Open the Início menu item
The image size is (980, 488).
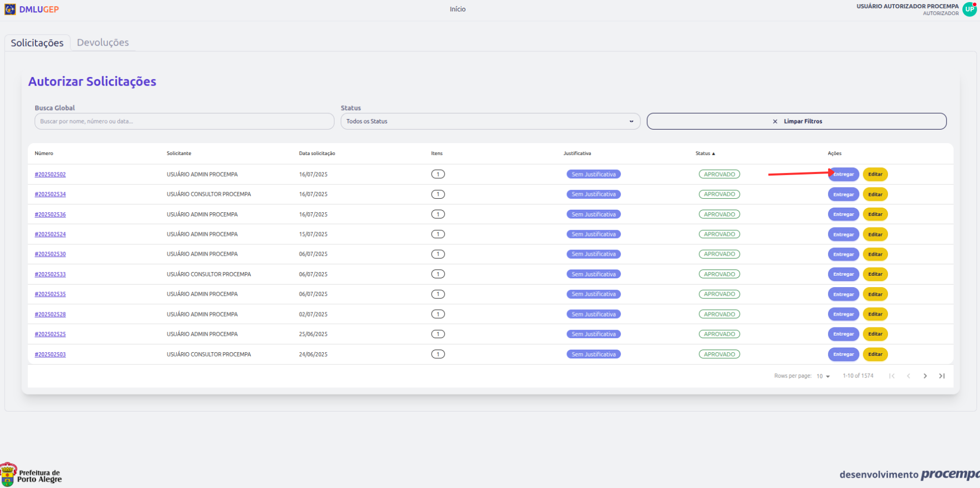pyautogui.click(x=457, y=9)
